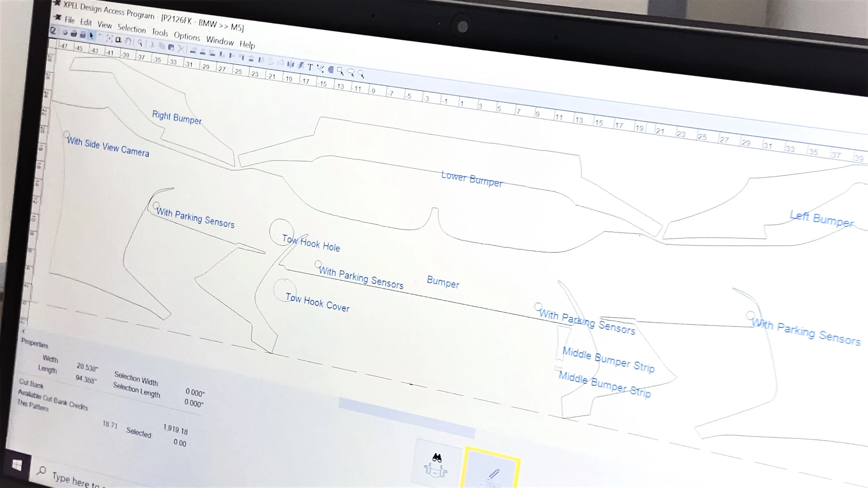Image resolution: width=868 pixels, height=488 pixels.
Task: Activate the pan hand tool
Action: (128, 41)
